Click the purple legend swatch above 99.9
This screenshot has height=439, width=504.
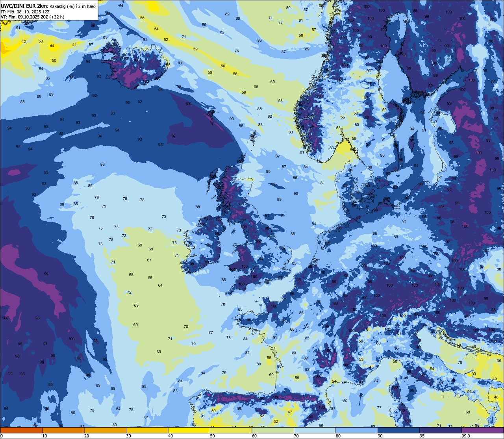[482, 430]
